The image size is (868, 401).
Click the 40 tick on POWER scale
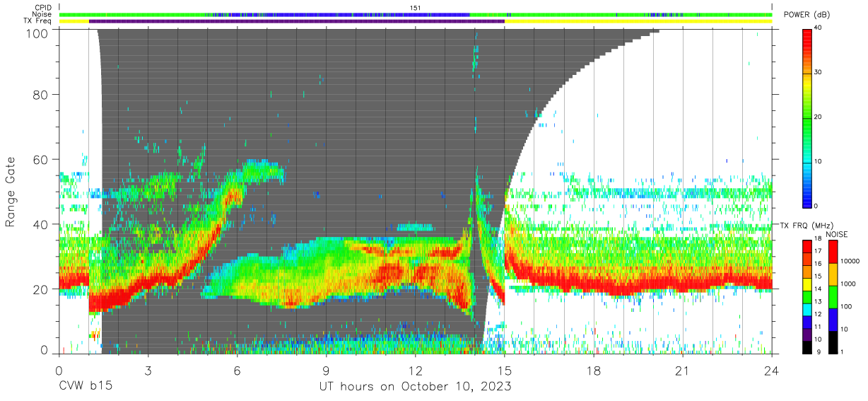tap(819, 28)
